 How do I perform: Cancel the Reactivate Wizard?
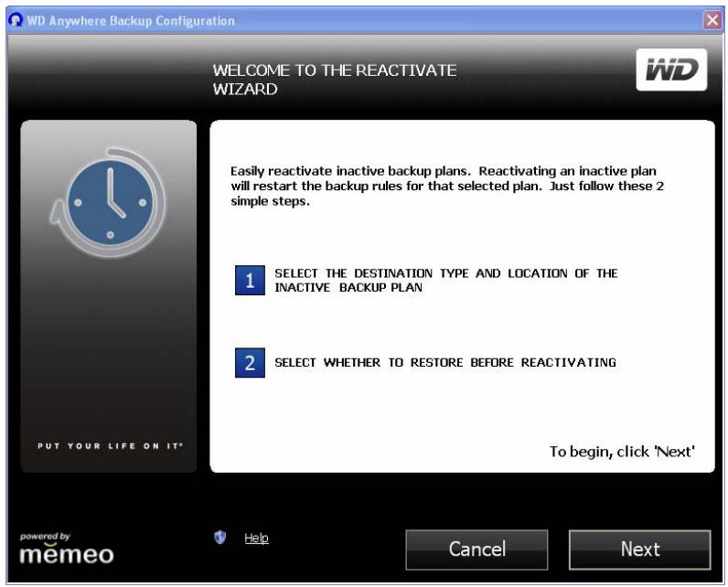(476, 550)
